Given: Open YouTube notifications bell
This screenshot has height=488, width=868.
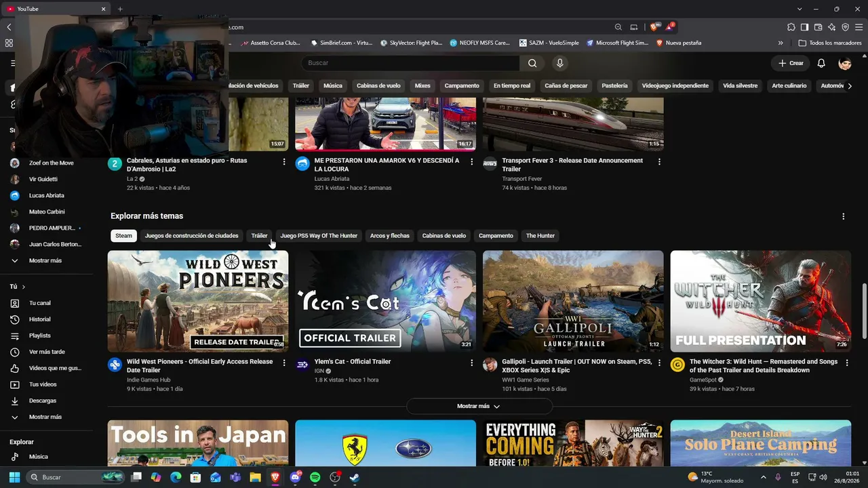Looking at the screenshot, I should 821,63.
